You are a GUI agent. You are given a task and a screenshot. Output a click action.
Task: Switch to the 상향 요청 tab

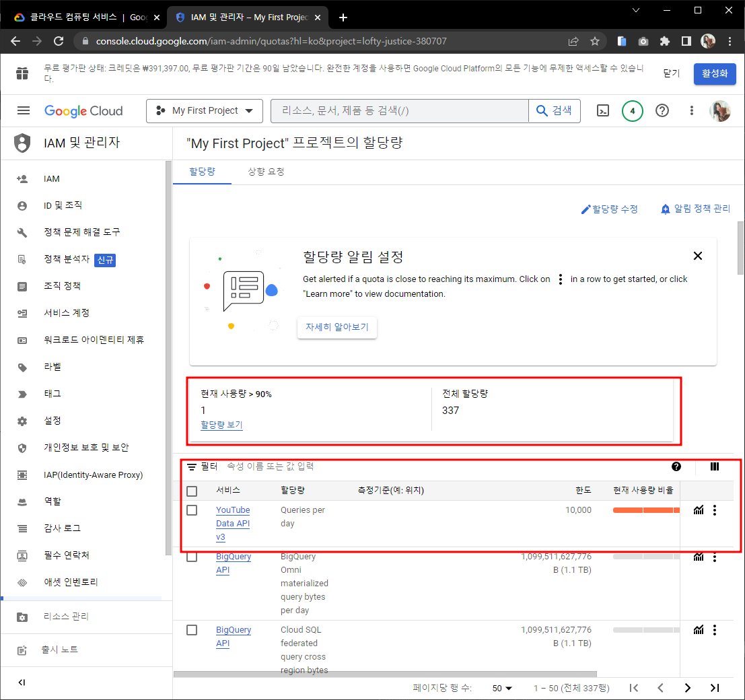[266, 172]
